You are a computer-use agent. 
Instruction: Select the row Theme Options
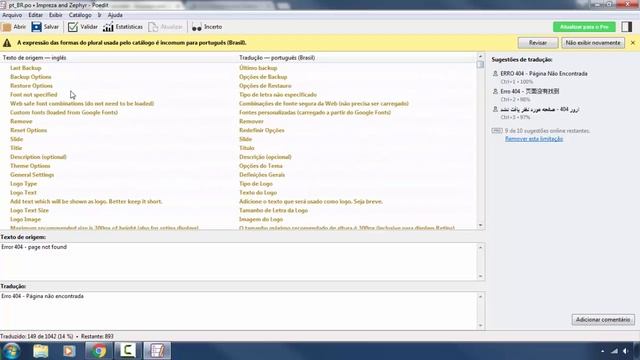238,166
